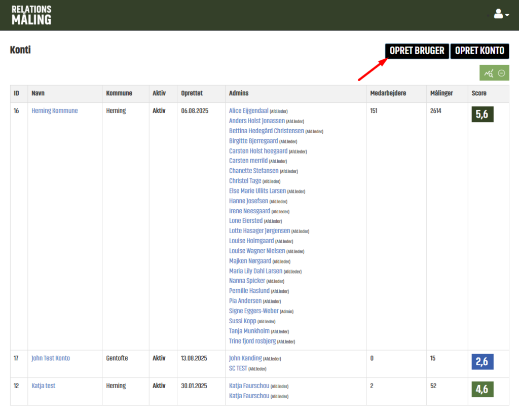
Task: Select admin Alice Eijgendaal
Action: coord(248,110)
